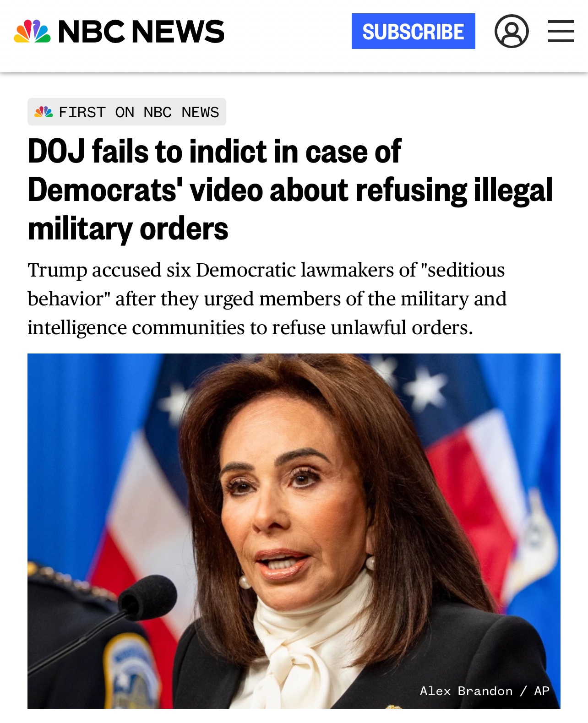Click the Trump accused six lawmakers subheadline
The width and height of the screenshot is (588, 723).
tap(267, 299)
